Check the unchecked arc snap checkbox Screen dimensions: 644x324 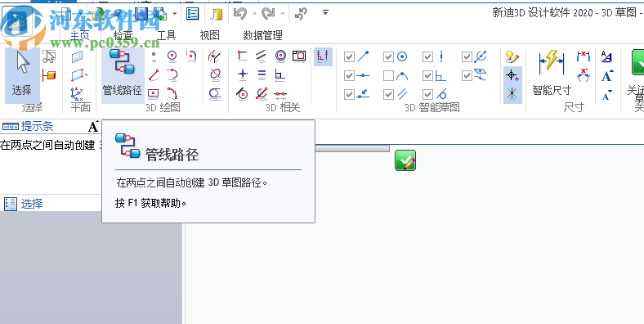388,75
